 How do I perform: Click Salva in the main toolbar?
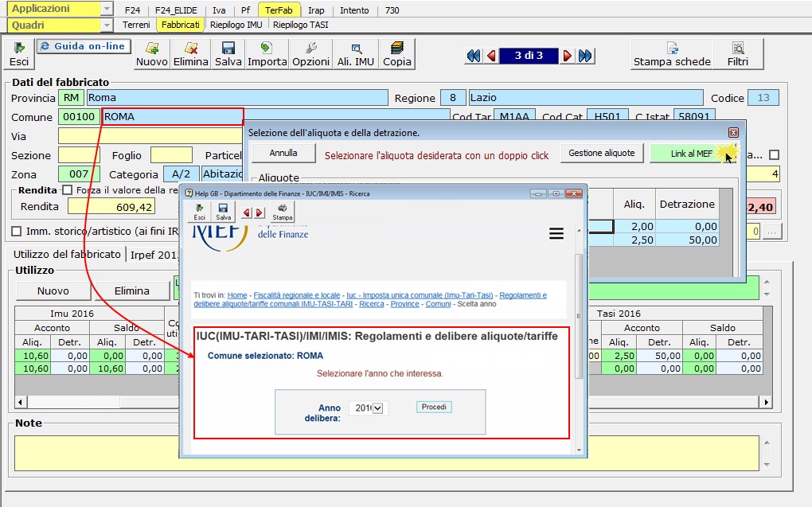[228, 54]
